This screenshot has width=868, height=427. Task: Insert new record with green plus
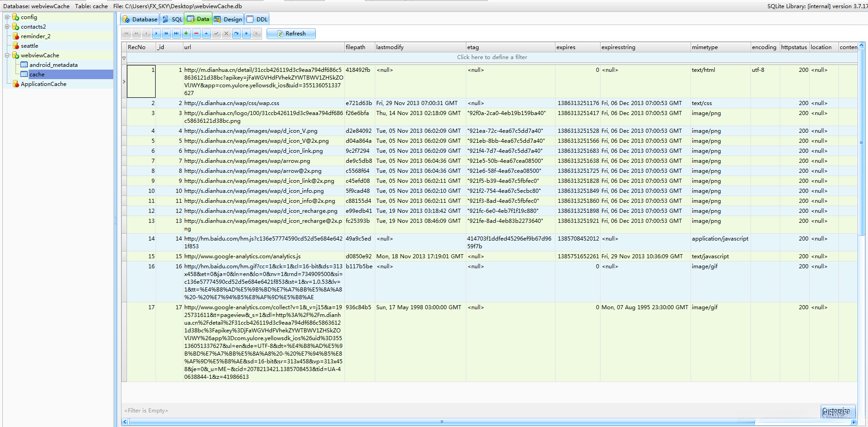coord(186,34)
